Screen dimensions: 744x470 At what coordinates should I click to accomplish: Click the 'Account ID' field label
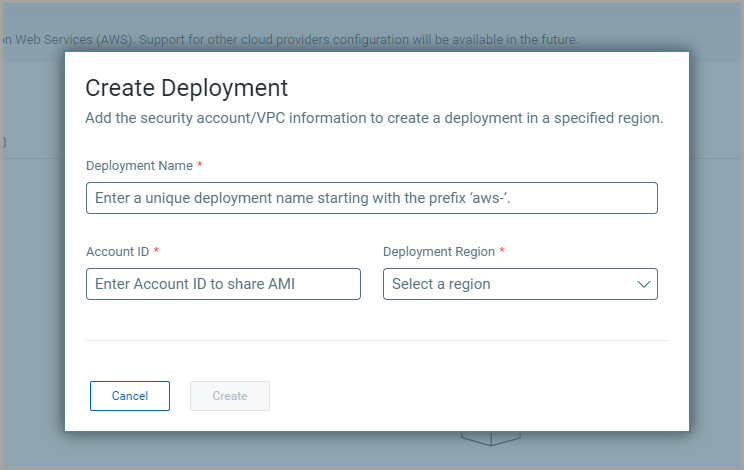[118, 251]
